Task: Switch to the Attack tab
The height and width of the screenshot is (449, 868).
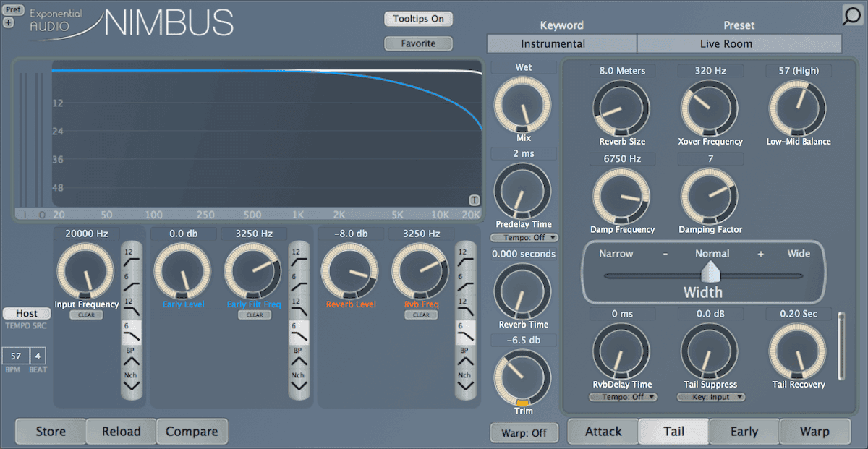Action: [x=603, y=432]
